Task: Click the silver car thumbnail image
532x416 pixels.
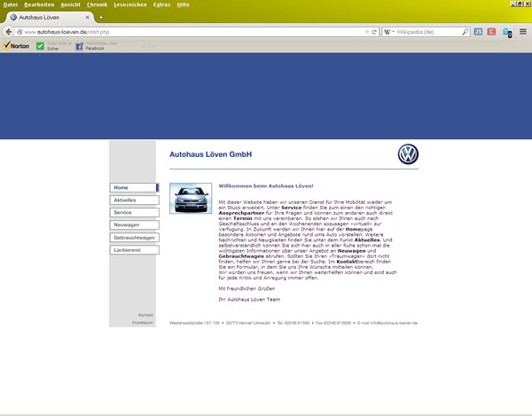Action: click(x=190, y=198)
